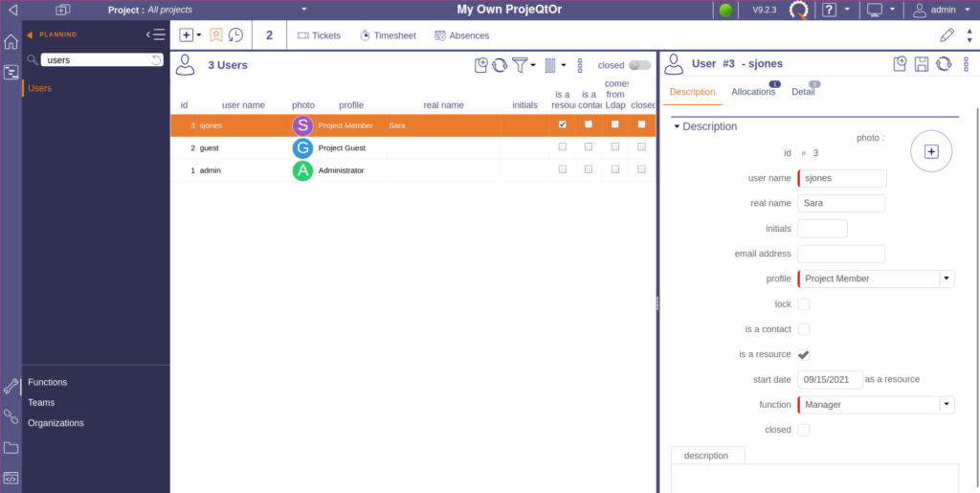Open the Detail tab
980x493 pixels.
[803, 92]
